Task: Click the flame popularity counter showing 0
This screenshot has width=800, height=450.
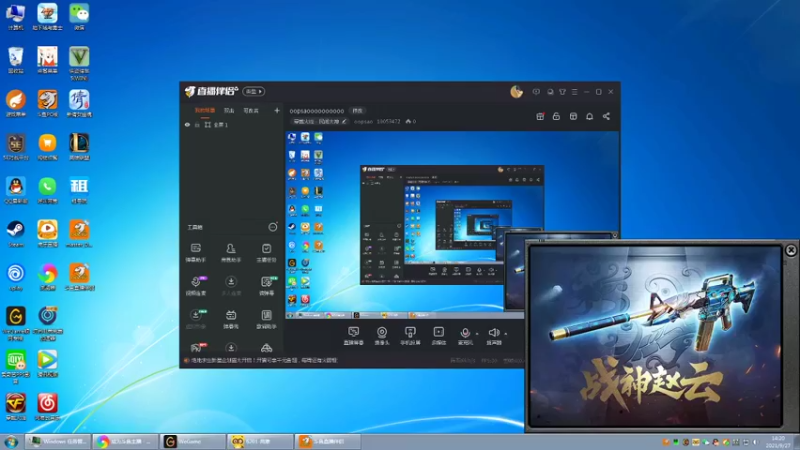Action: click(x=411, y=121)
